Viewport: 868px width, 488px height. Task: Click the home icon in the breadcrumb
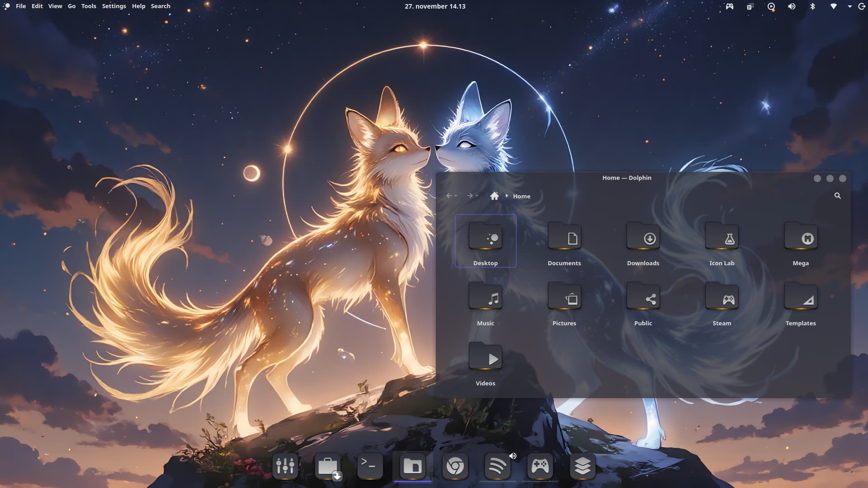click(x=494, y=196)
